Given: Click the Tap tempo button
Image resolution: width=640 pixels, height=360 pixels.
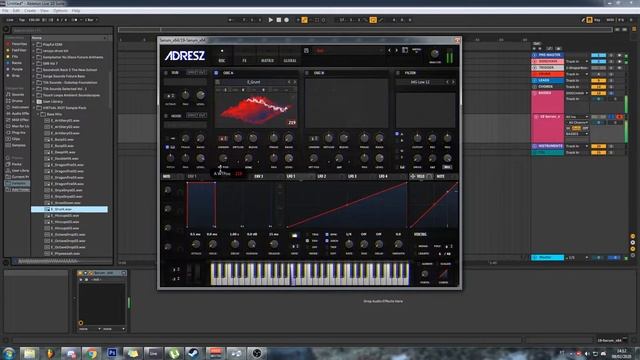Looking at the screenshot, I should pos(22,20).
